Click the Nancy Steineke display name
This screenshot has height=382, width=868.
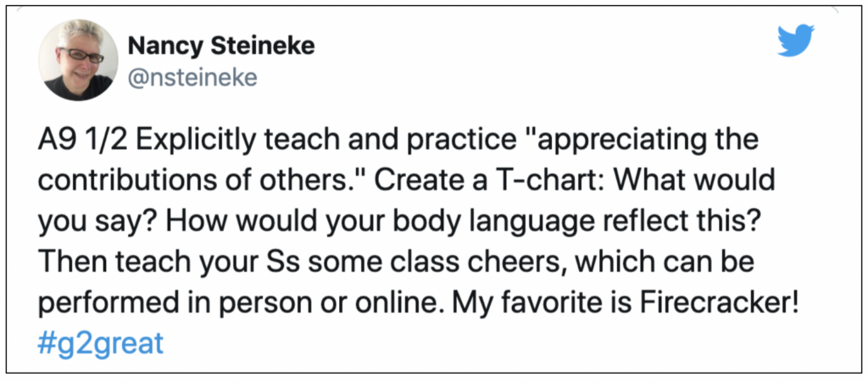point(221,47)
